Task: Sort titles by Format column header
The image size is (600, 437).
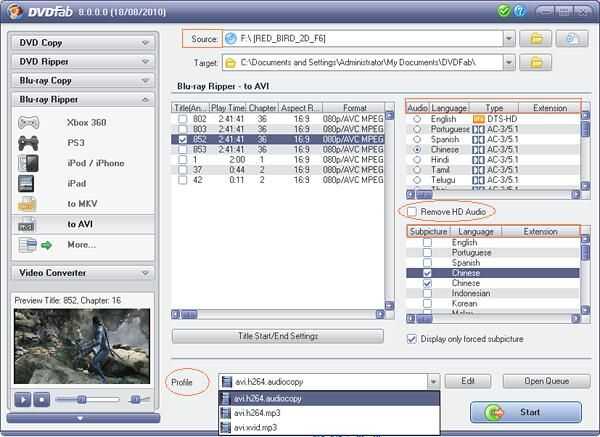Action: tap(354, 108)
